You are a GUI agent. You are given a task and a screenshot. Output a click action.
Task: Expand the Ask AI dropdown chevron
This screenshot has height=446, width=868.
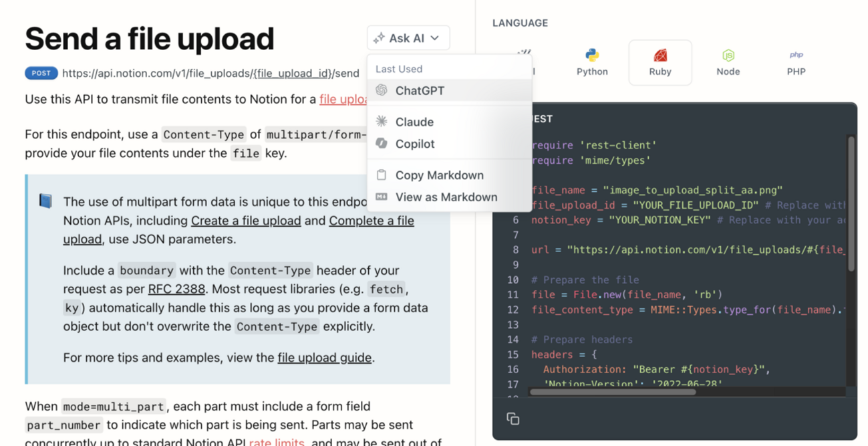tap(435, 38)
